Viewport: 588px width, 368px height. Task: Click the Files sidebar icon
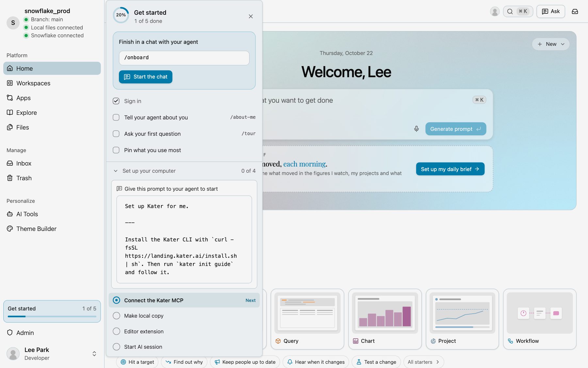click(10, 127)
